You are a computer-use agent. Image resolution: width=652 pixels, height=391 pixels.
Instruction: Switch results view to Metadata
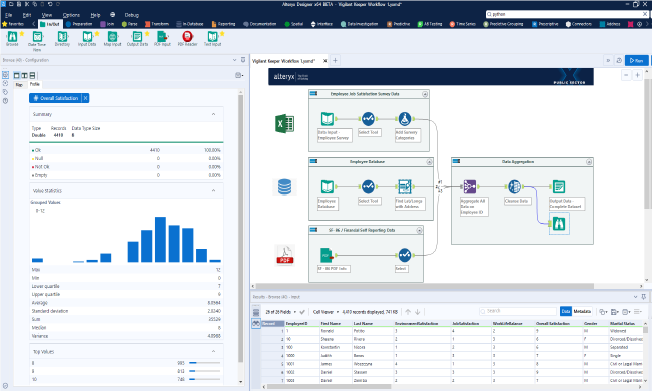(582, 311)
